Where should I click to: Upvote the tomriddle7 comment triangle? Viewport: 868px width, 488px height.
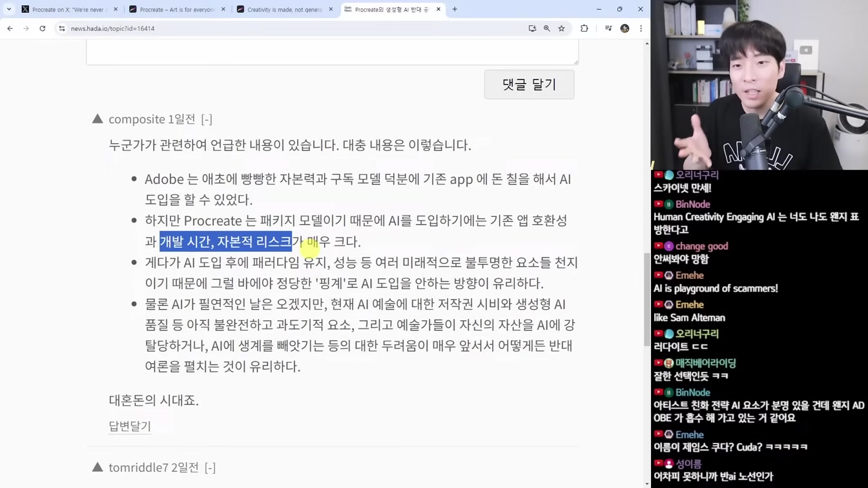[98, 467]
